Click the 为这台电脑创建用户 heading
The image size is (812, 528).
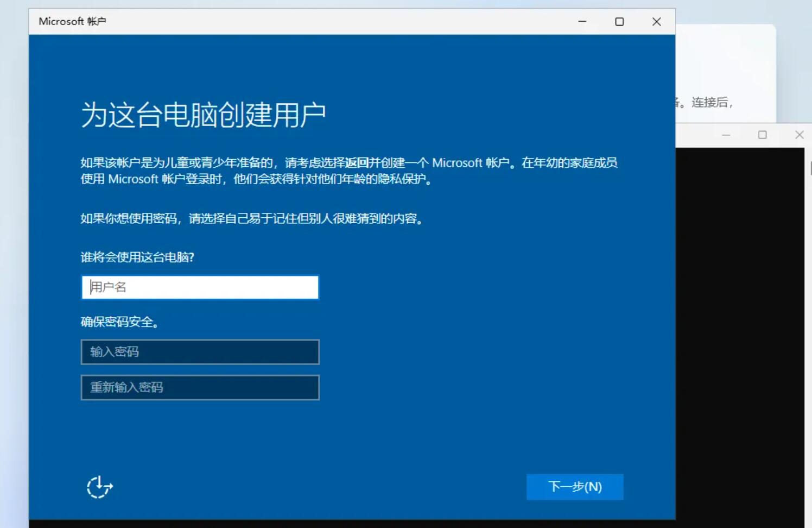click(203, 115)
